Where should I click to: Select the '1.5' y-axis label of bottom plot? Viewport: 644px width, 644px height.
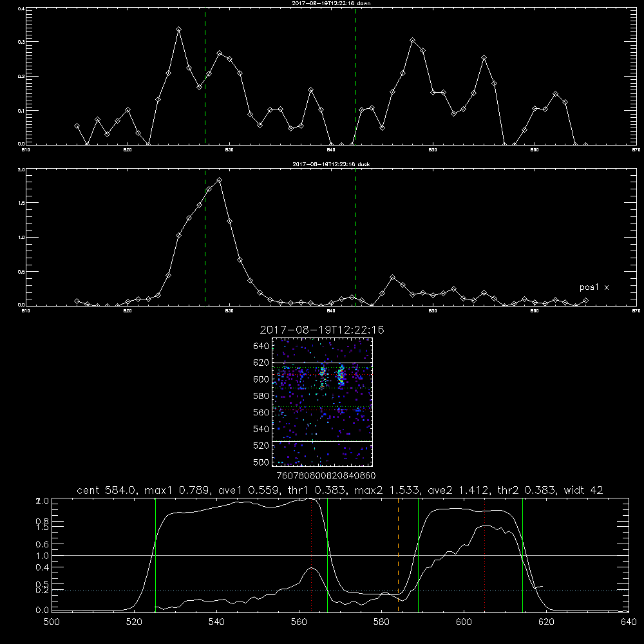click(x=43, y=527)
